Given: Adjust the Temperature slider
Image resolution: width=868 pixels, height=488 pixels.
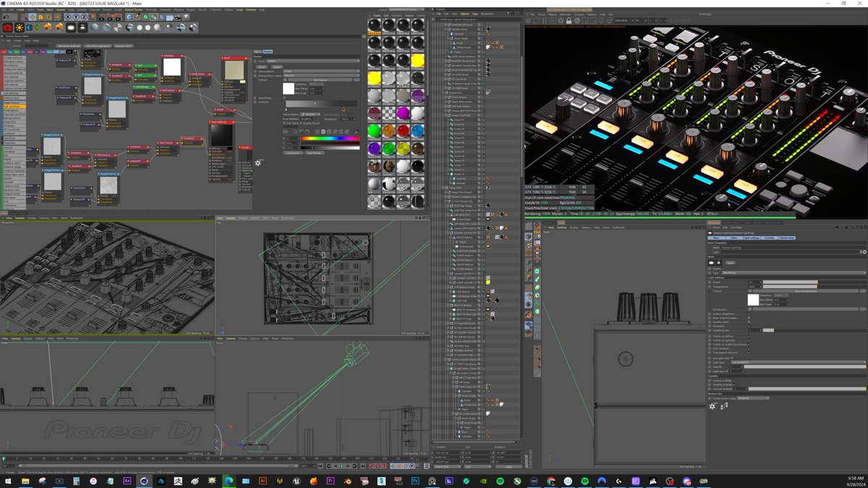Looking at the screenshot, I should pos(815,287).
